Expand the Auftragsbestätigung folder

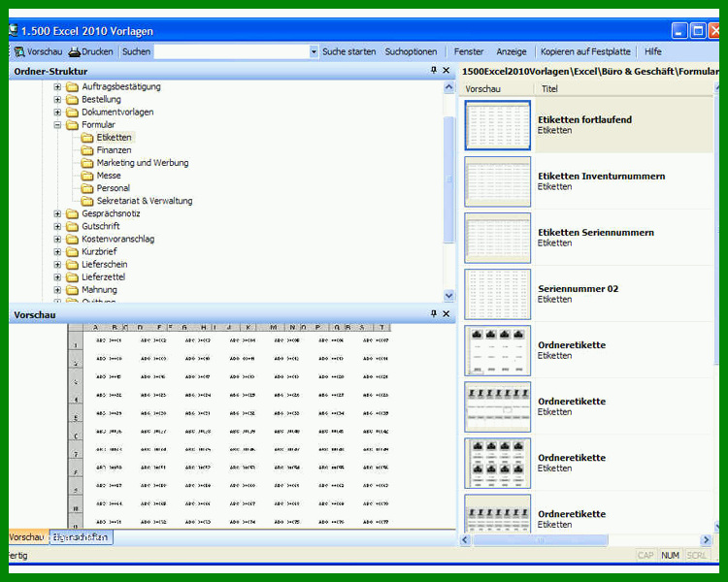coord(57,86)
